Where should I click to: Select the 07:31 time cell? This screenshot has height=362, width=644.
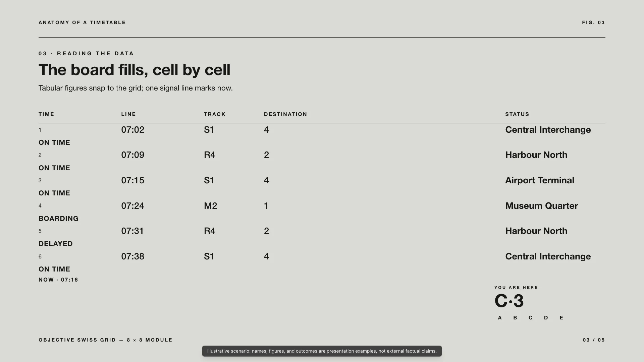pyautogui.click(x=132, y=231)
